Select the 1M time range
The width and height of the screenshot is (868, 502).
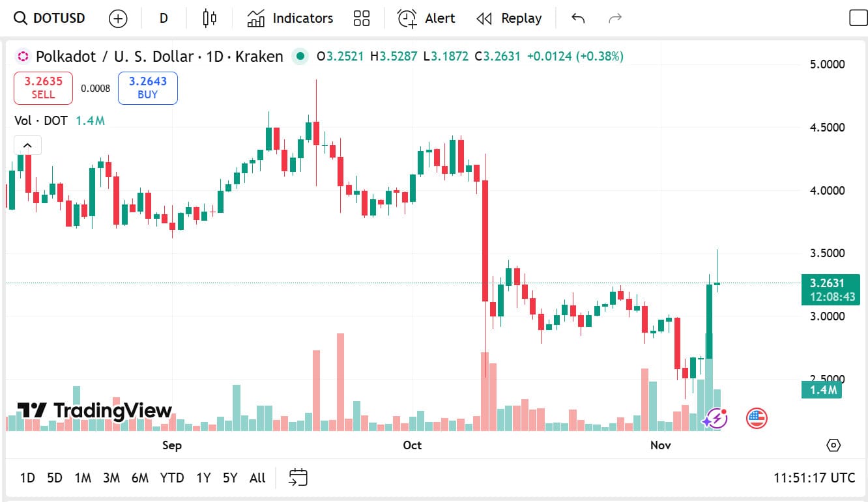pos(83,478)
